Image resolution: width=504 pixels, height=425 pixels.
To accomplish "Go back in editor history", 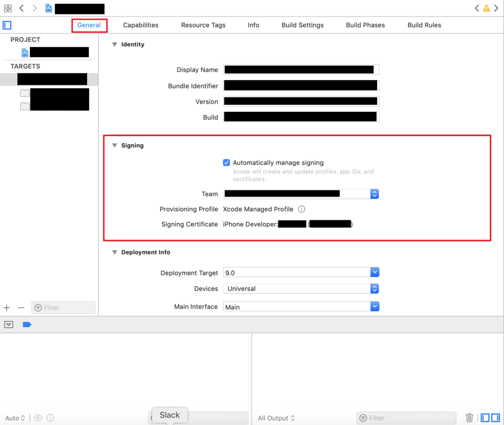I will point(22,8).
